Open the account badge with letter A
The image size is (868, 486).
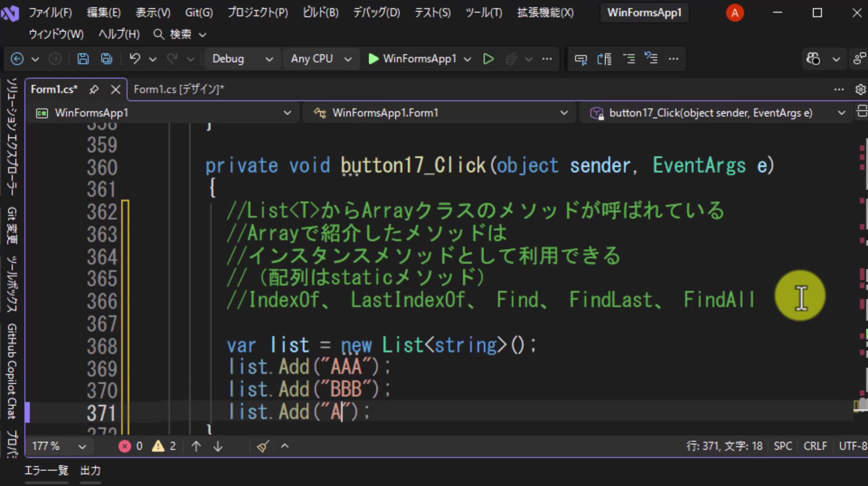735,13
